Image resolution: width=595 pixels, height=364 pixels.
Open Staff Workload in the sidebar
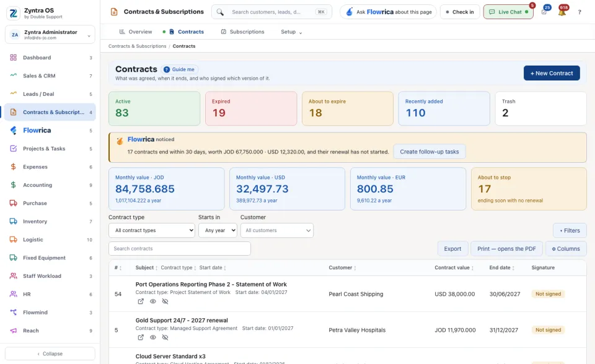click(x=50, y=276)
